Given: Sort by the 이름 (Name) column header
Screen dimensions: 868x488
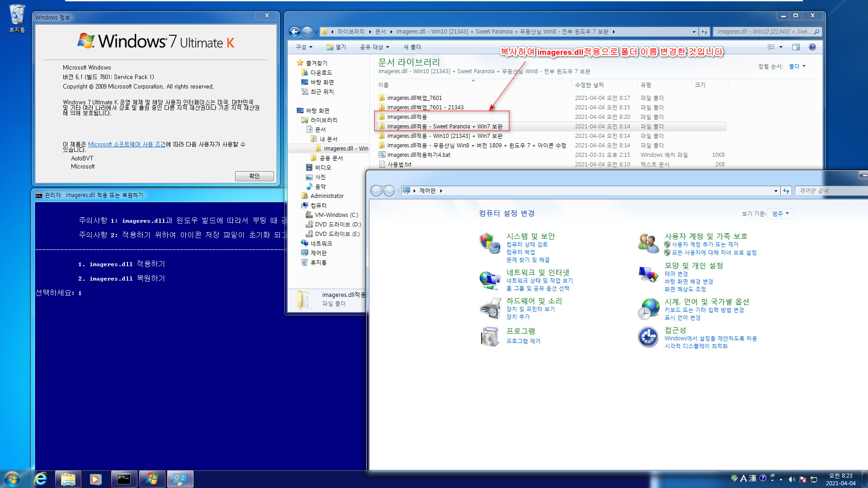Looking at the screenshot, I should [474, 84].
